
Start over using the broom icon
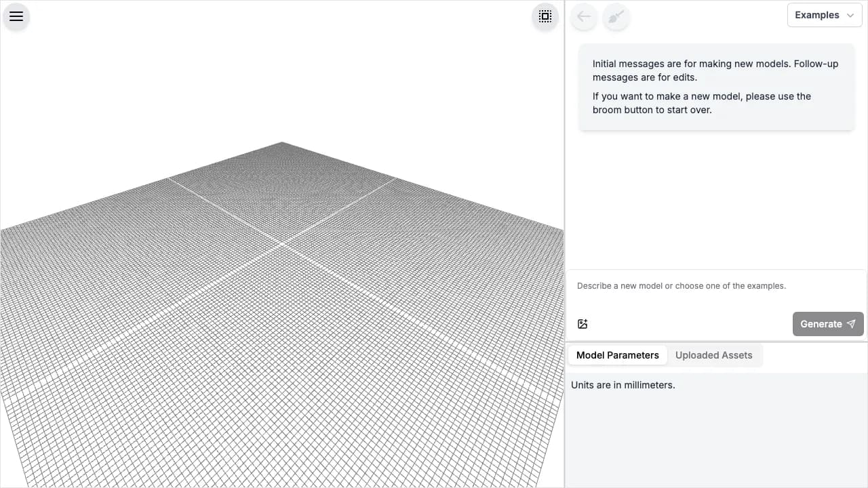(x=616, y=17)
